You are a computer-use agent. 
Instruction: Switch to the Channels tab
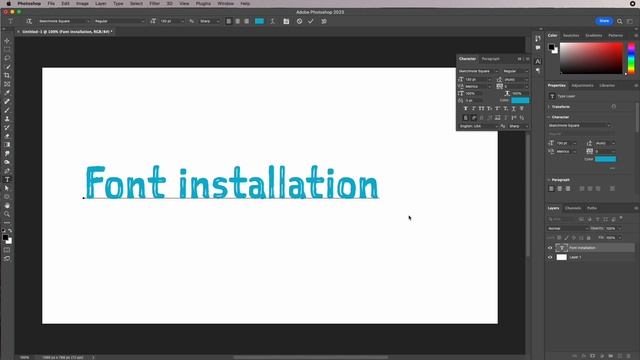pyautogui.click(x=573, y=208)
